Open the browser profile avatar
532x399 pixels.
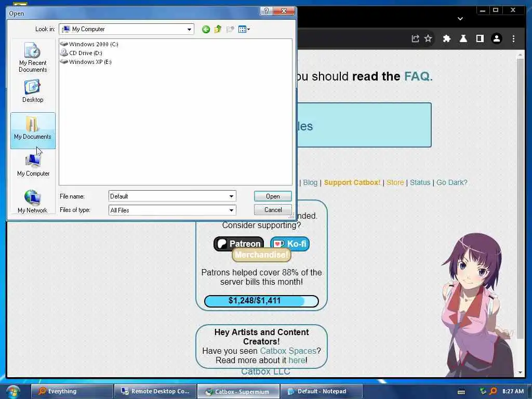[x=496, y=38]
